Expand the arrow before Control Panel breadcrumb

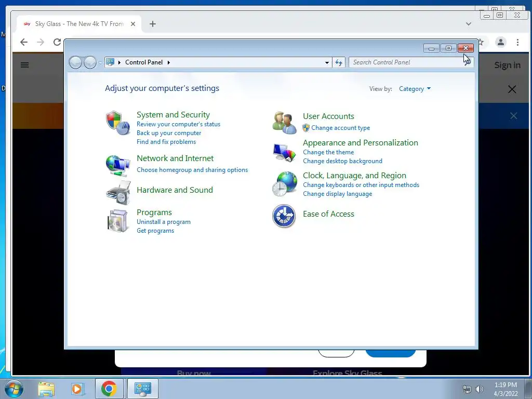(x=119, y=62)
